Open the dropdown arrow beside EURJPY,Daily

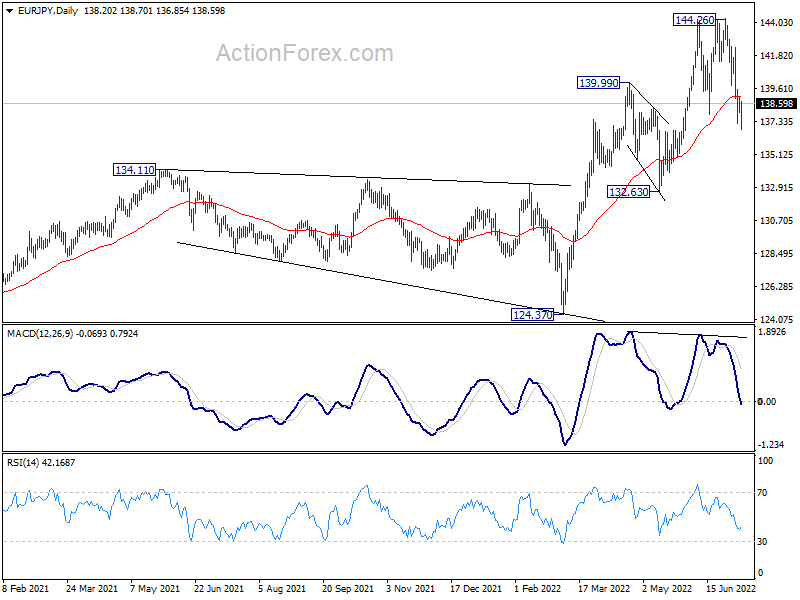pyautogui.click(x=9, y=11)
